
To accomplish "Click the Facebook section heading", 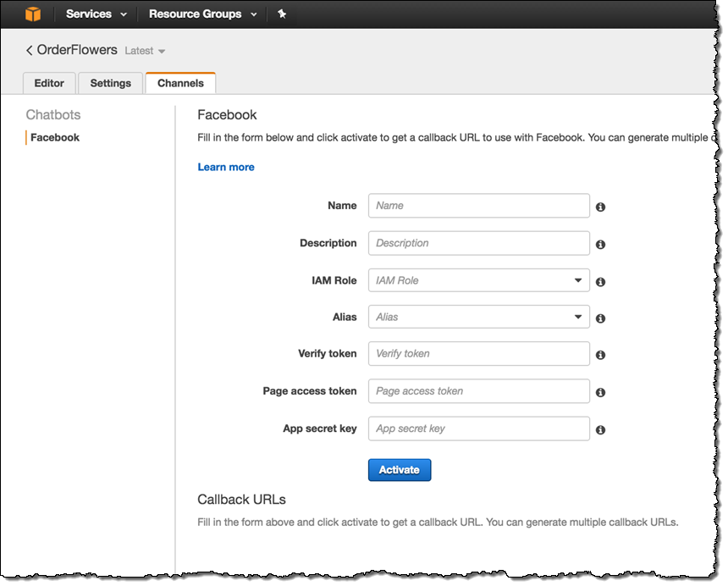I will 227,114.
